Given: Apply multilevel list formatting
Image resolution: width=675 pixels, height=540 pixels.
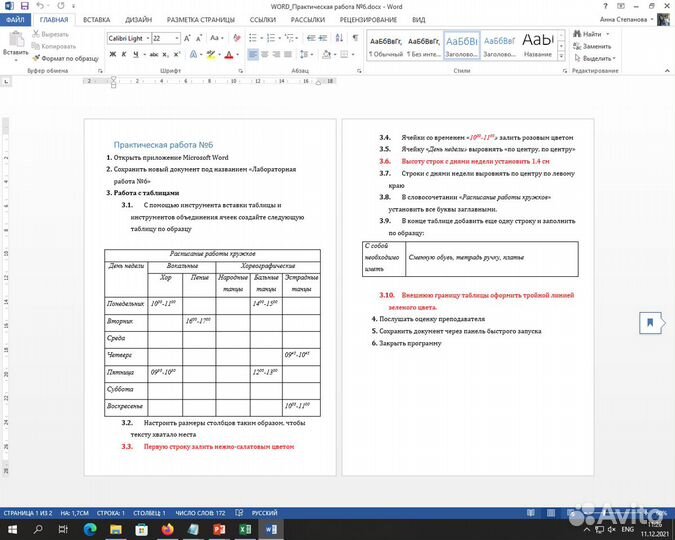Looking at the screenshot, I should click(x=289, y=38).
